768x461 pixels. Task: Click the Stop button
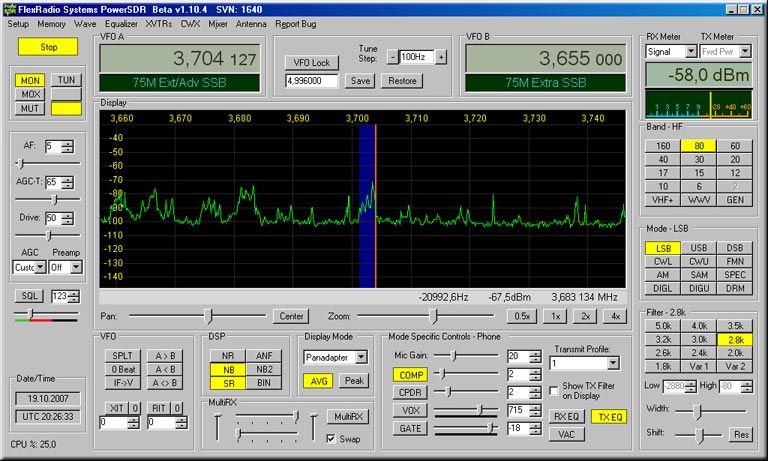point(48,47)
